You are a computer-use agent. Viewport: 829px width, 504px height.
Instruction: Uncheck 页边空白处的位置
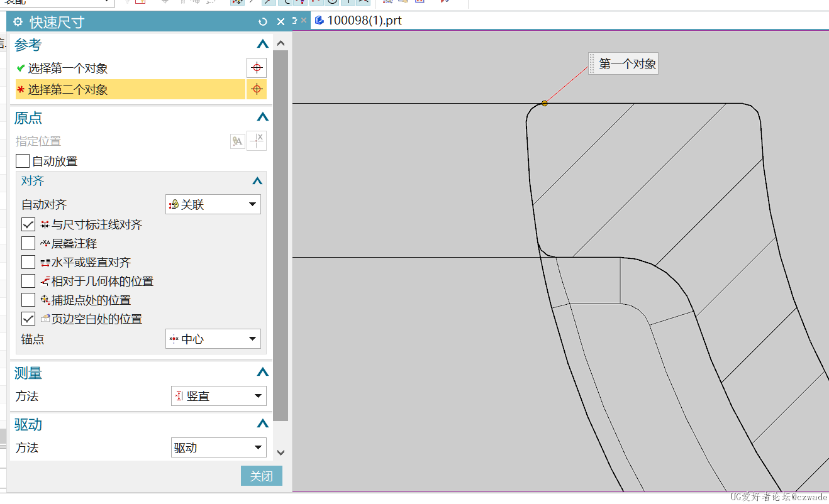(28, 319)
